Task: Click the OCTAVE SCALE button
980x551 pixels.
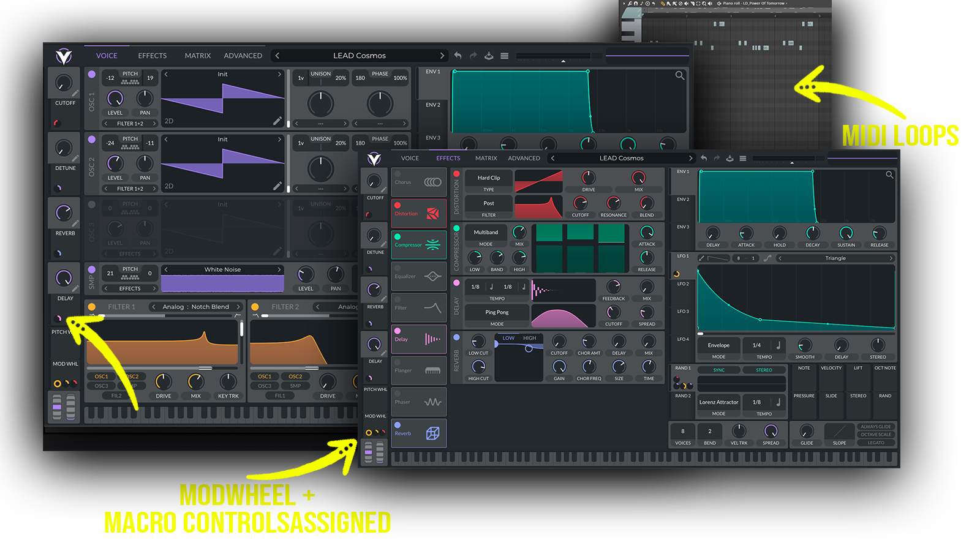Action: [876, 435]
